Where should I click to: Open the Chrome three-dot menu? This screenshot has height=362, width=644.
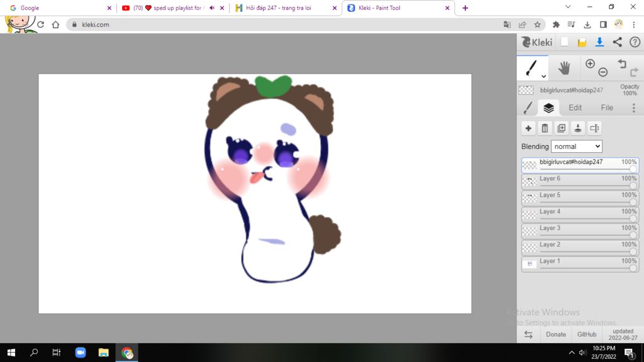[634, 25]
